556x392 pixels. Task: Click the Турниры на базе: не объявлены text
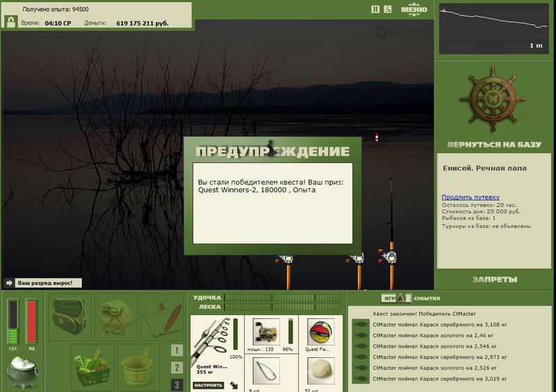click(x=486, y=226)
